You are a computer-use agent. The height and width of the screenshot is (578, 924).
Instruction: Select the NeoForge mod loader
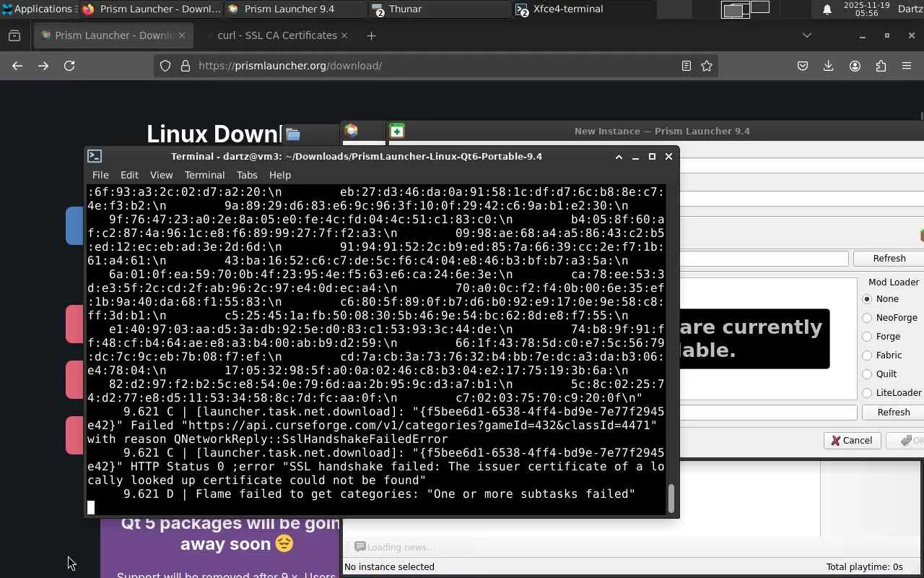coord(890,318)
